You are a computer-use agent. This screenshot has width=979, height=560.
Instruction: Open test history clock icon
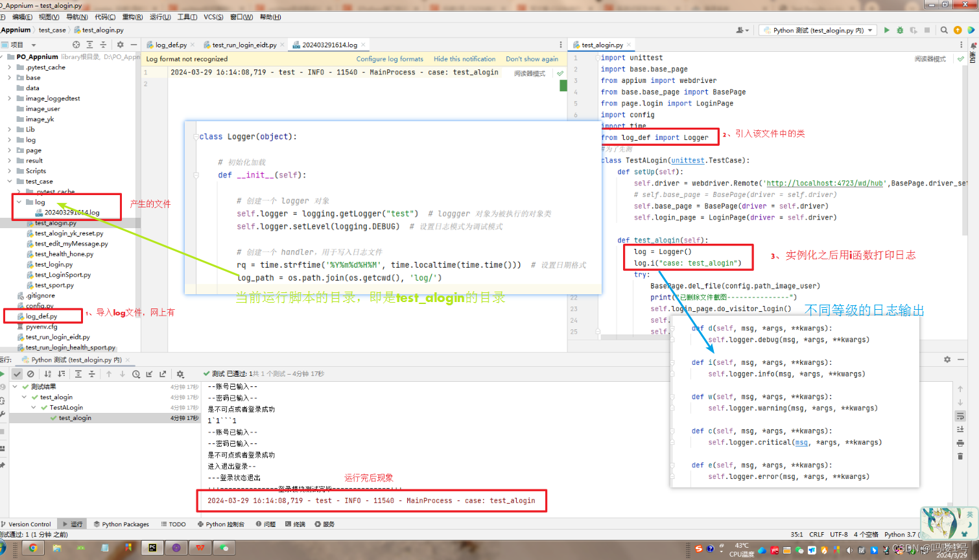pos(136,374)
